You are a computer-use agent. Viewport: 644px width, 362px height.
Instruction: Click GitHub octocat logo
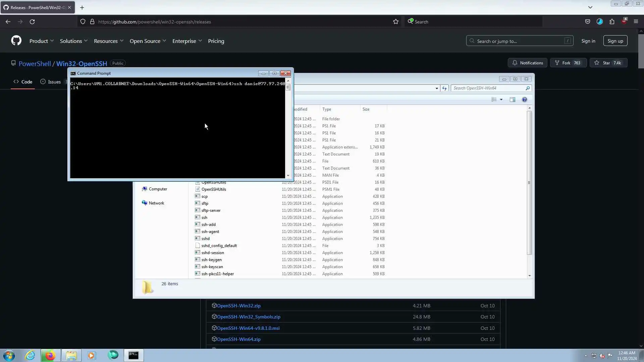[x=16, y=41]
